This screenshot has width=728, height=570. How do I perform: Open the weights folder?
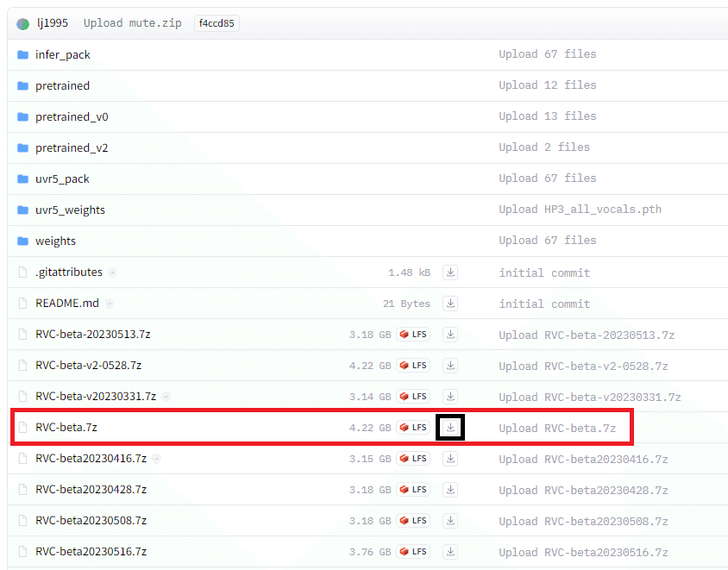56,241
